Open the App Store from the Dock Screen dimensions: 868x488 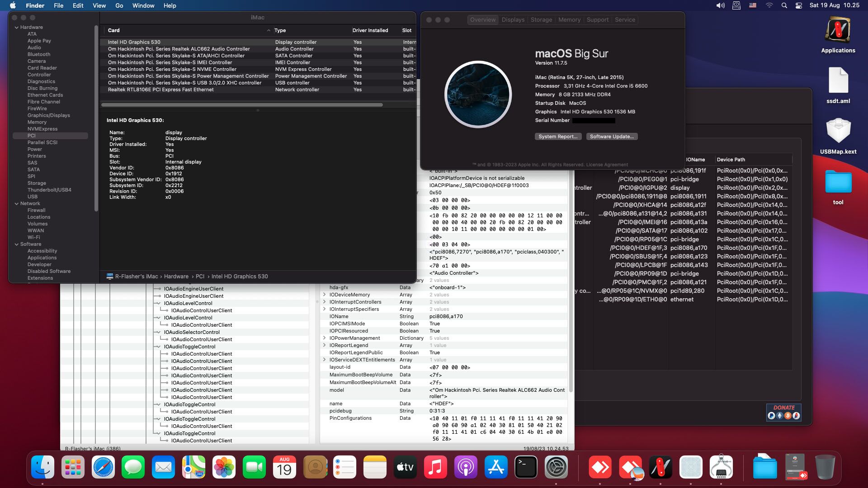[495, 467]
